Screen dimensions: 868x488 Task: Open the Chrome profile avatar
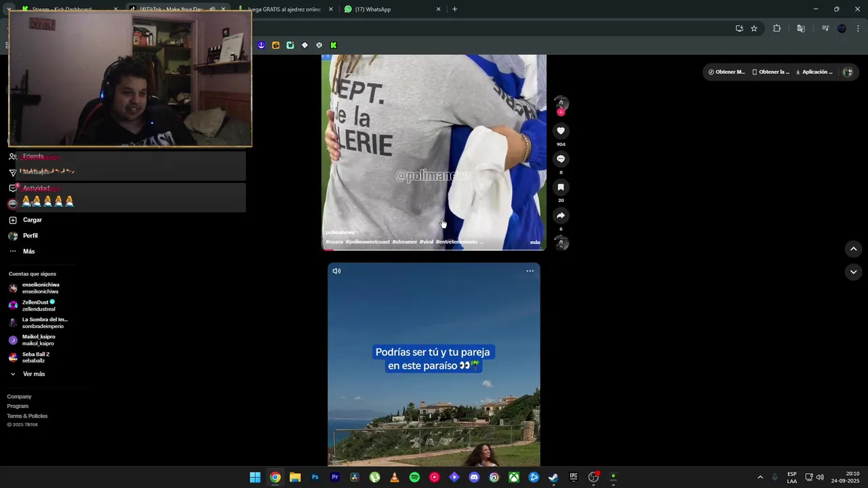click(842, 28)
